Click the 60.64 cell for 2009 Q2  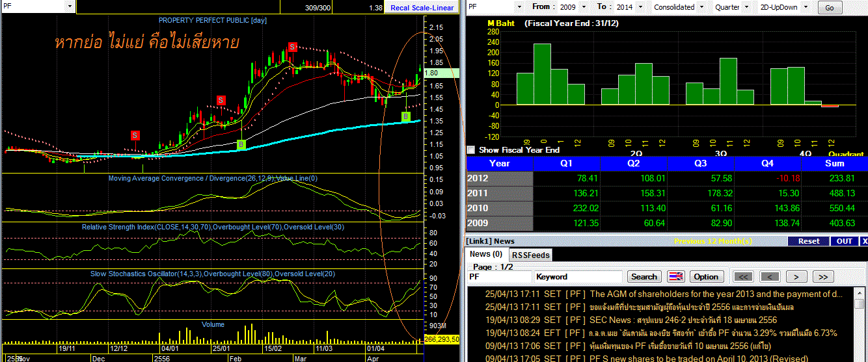pos(635,223)
